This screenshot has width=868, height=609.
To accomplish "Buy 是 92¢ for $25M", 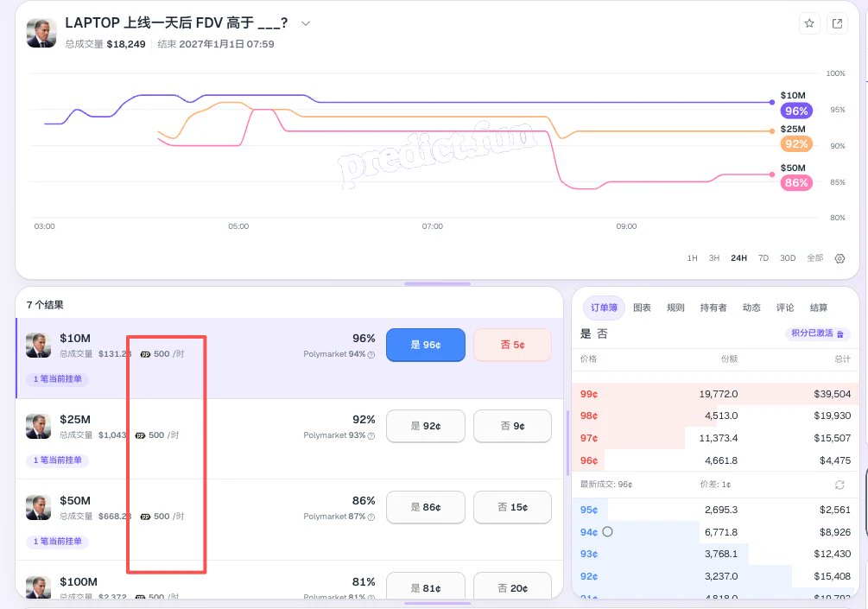I will (426, 426).
